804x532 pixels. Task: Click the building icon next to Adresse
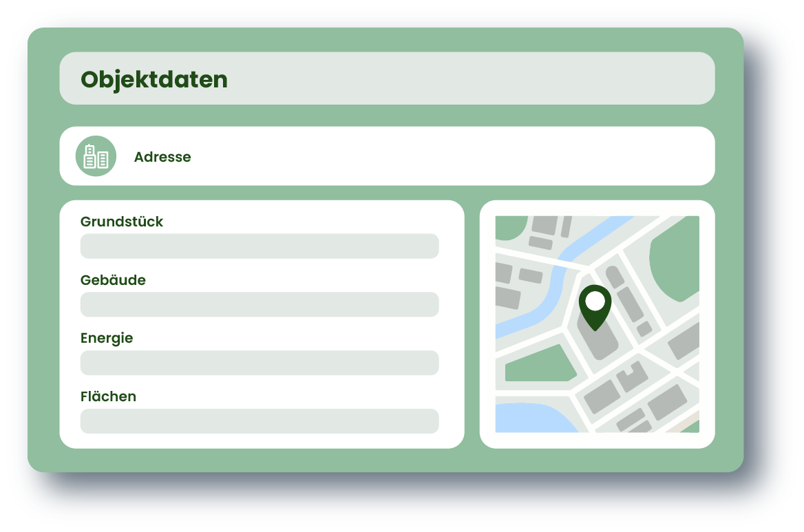(96, 156)
